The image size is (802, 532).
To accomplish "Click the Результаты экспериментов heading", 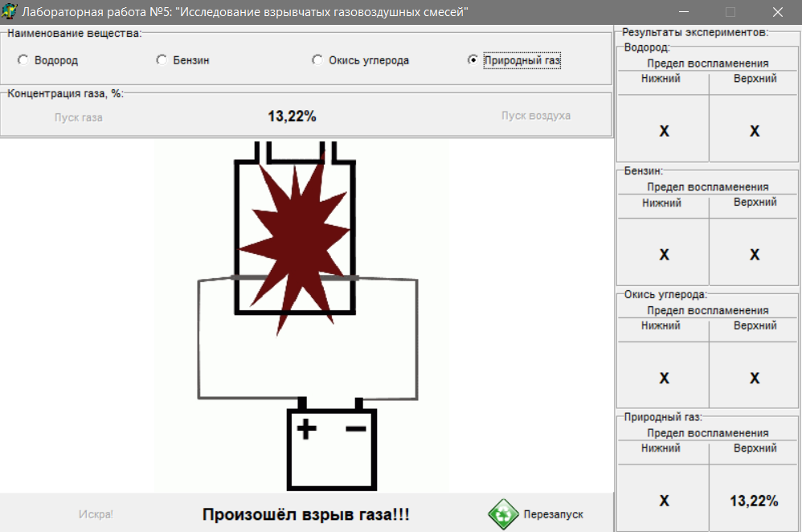I will (x=695, y=32).
